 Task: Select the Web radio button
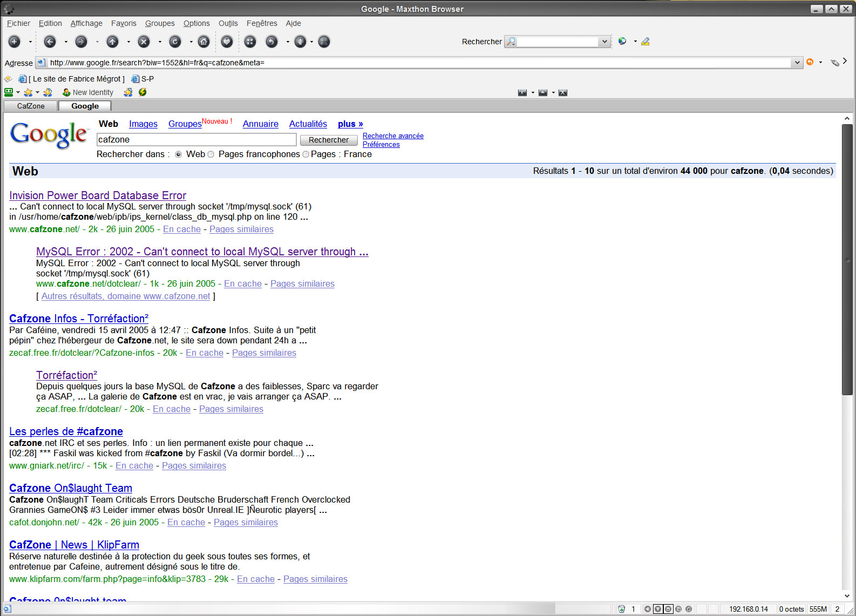[179, 154]
